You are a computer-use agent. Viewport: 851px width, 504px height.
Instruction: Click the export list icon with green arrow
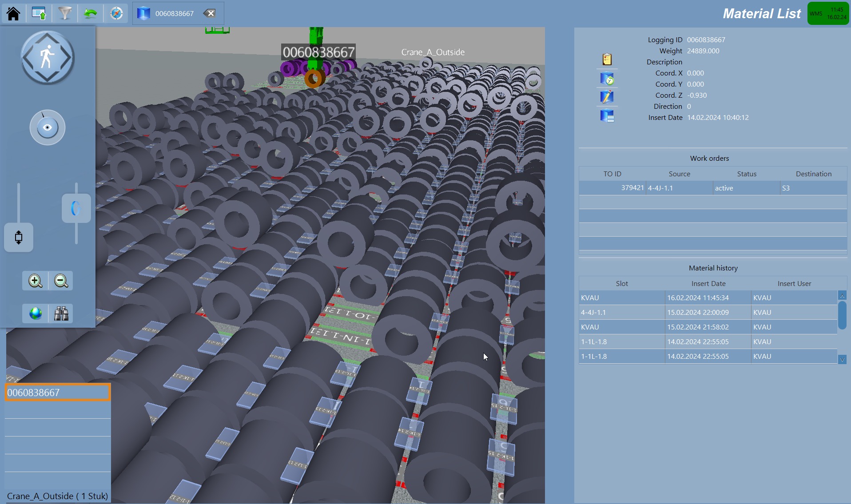(39, 13)
